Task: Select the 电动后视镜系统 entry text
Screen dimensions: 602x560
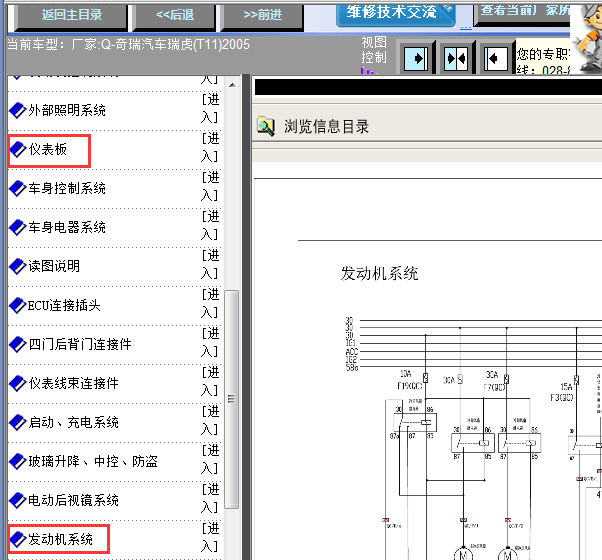Action: 73,501
